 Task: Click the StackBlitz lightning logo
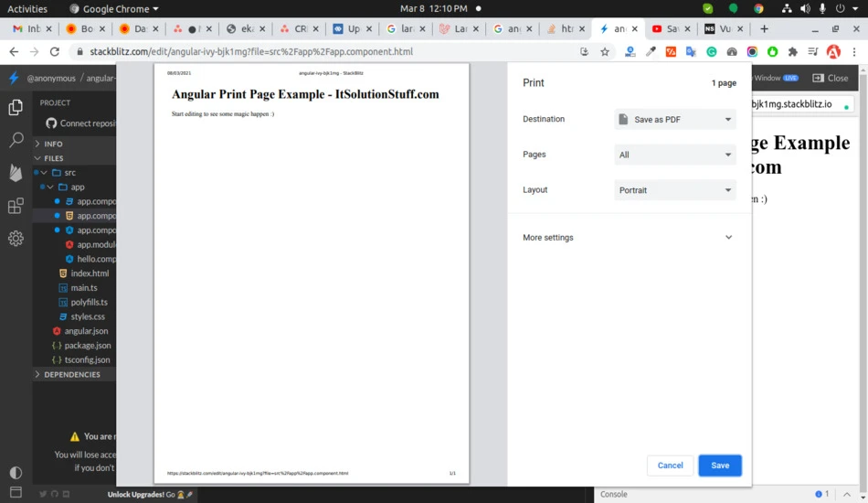click(x=14, y=78)
